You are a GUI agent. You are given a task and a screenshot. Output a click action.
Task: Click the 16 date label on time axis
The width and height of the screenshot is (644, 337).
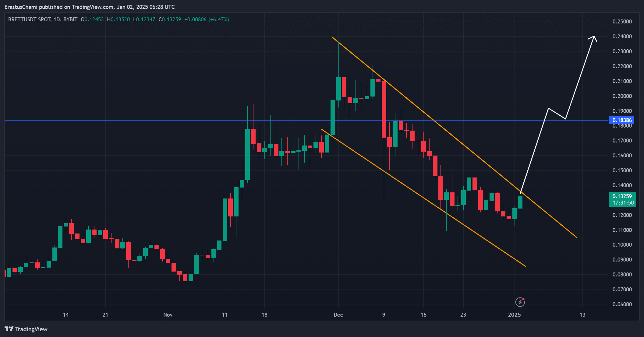pos(423,315)
